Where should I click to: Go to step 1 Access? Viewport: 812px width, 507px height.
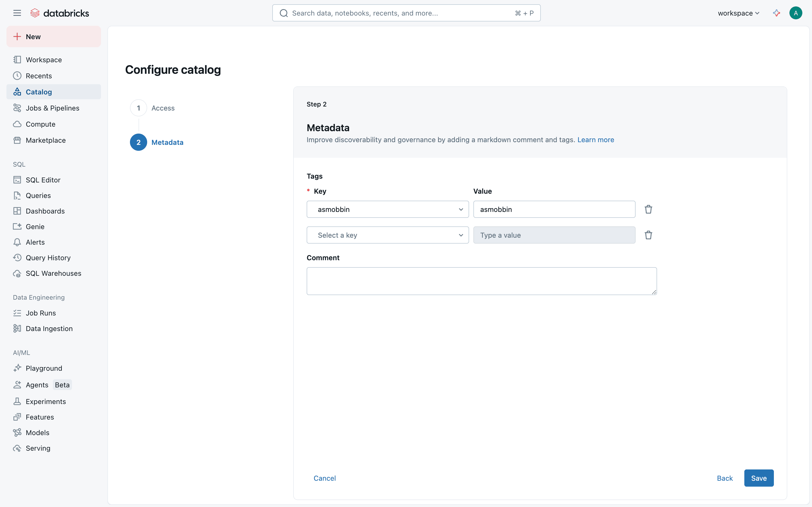[x=163, y=108]
